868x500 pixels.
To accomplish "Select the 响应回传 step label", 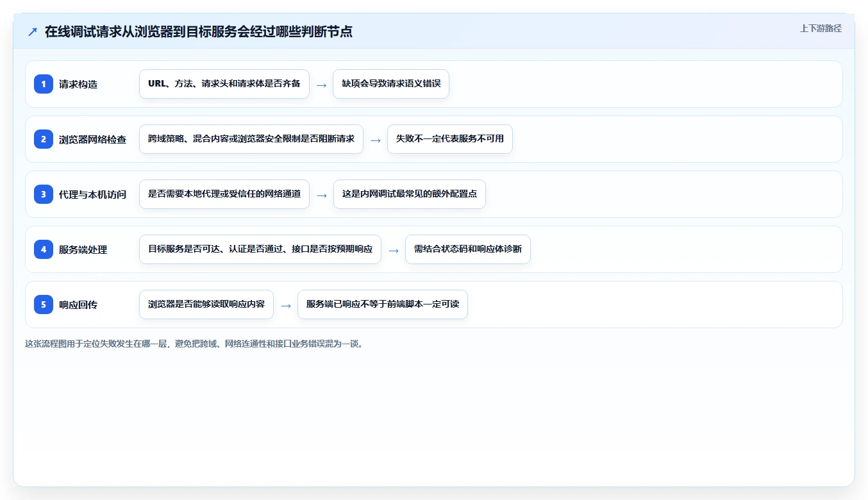I will (x=78, y=304).
